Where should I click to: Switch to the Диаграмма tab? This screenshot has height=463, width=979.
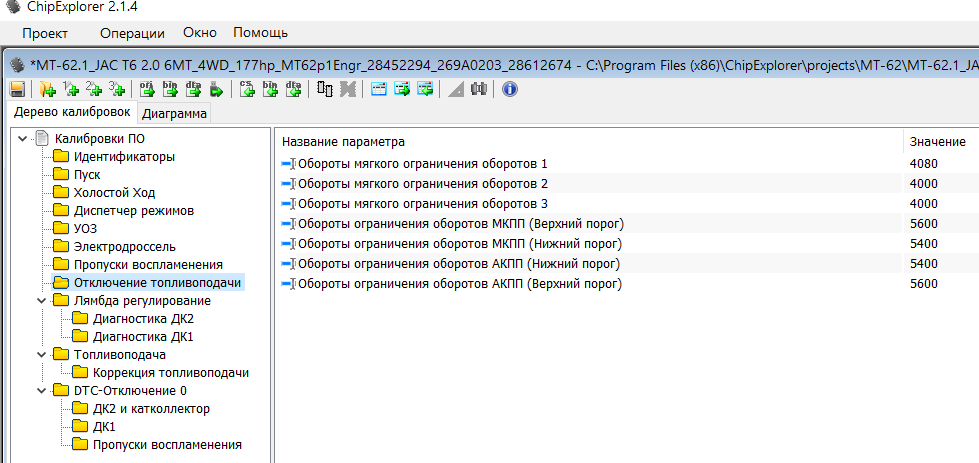174,114
